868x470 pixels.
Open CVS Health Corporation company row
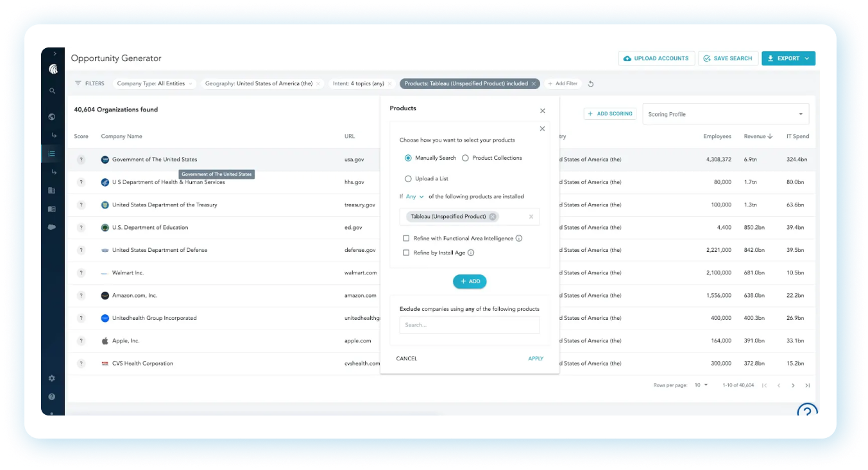(x=441, y=364)
